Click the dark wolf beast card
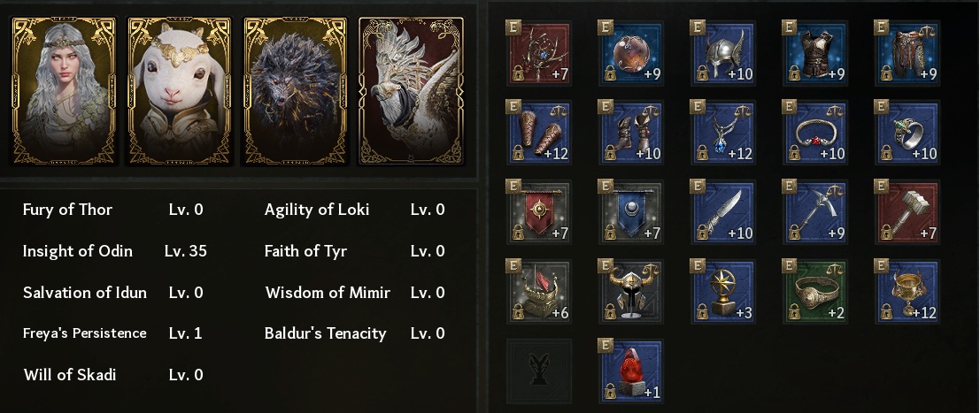The image size is (980, 413). pos(295,91)
